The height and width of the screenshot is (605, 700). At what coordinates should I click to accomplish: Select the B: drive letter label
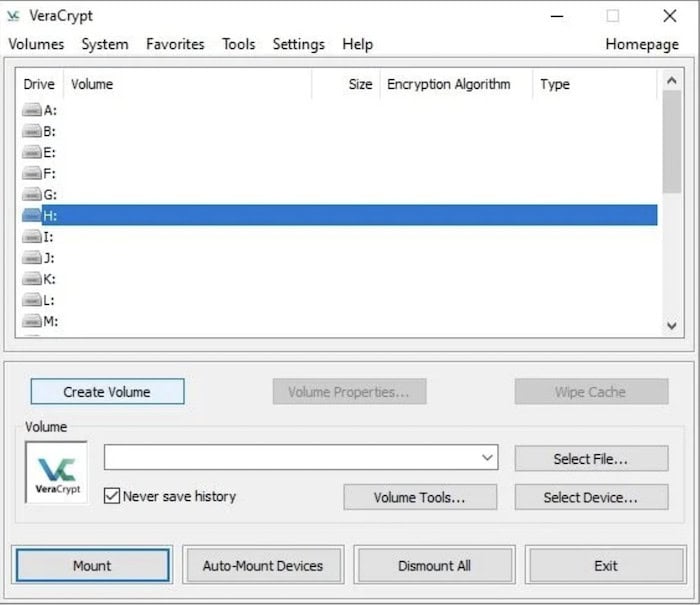click(x=49, y=131)
